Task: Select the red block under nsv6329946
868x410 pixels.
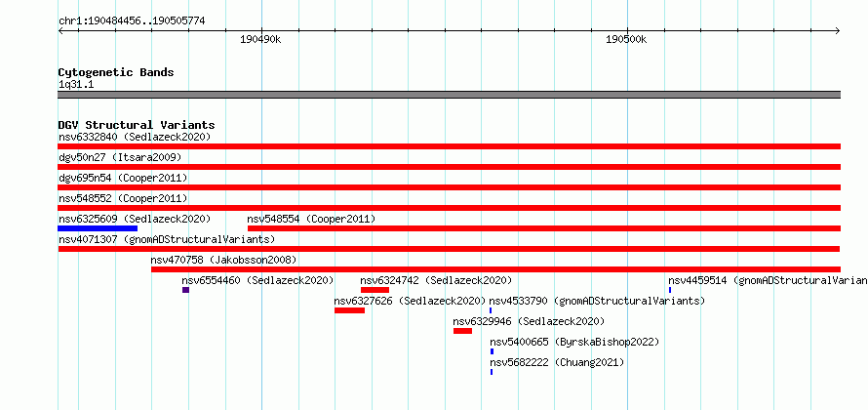Action: pyautogui.click(x=463, y=331)
